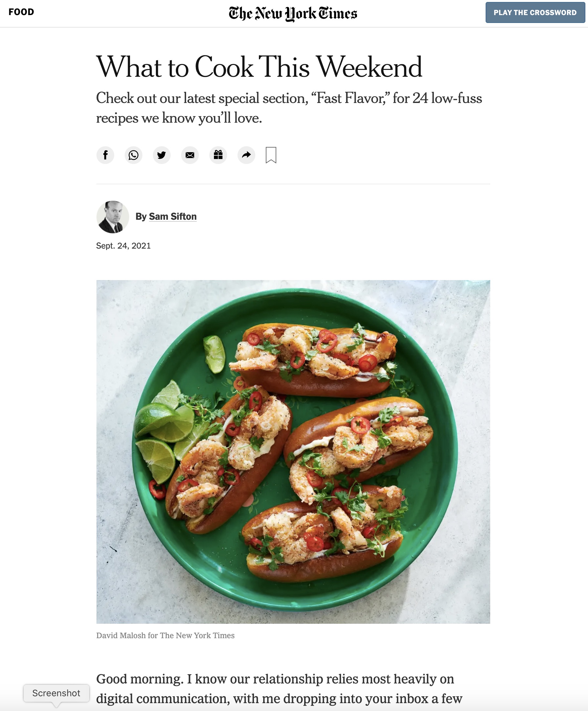Click Sam Sifton's profile photo
Image resolution: width=588 pixels, height=711 pixels.
tap(113, 217)
